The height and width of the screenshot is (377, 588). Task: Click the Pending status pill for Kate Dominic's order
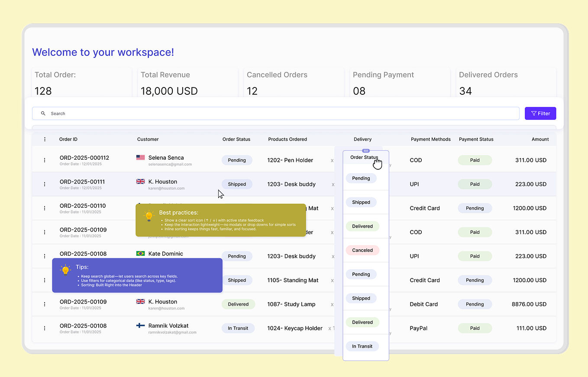[x=237, y=256]
